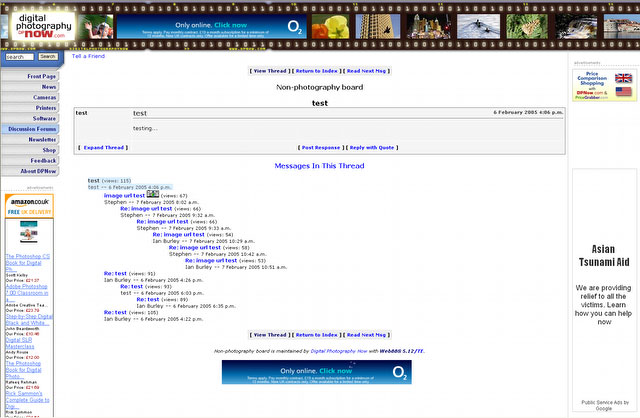This screenshot has height=418, width=640.
Task: Go to Discussion Forums in the sidebar
Action: (x=31, y=129)
